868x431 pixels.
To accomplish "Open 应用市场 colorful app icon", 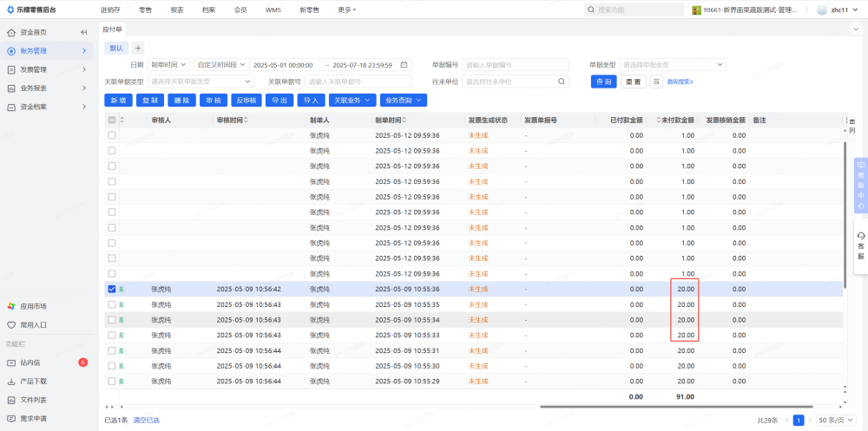I will coord(11,306).
